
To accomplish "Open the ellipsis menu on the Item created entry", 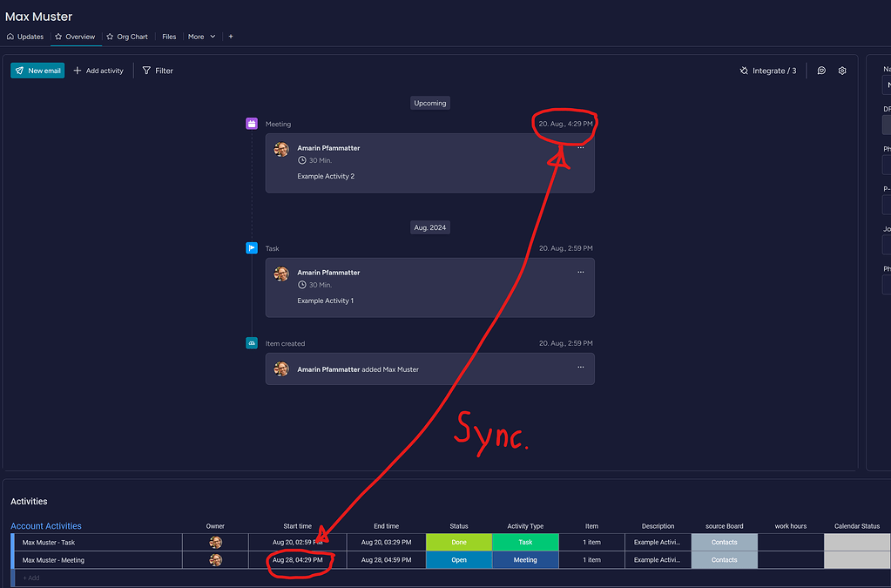I will (580, 367).
